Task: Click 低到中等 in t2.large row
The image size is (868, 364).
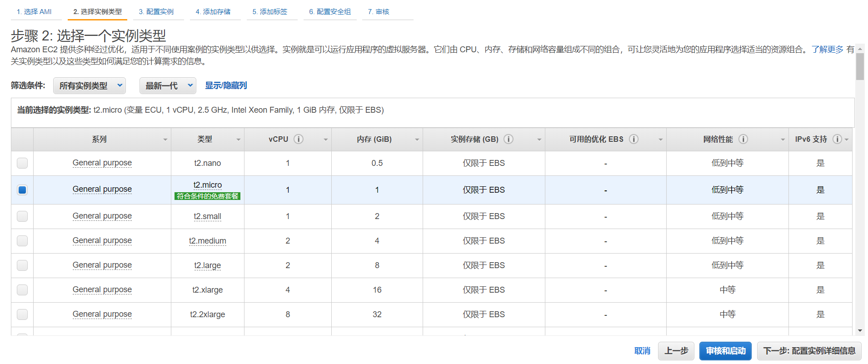Action: tap(728, 265)
